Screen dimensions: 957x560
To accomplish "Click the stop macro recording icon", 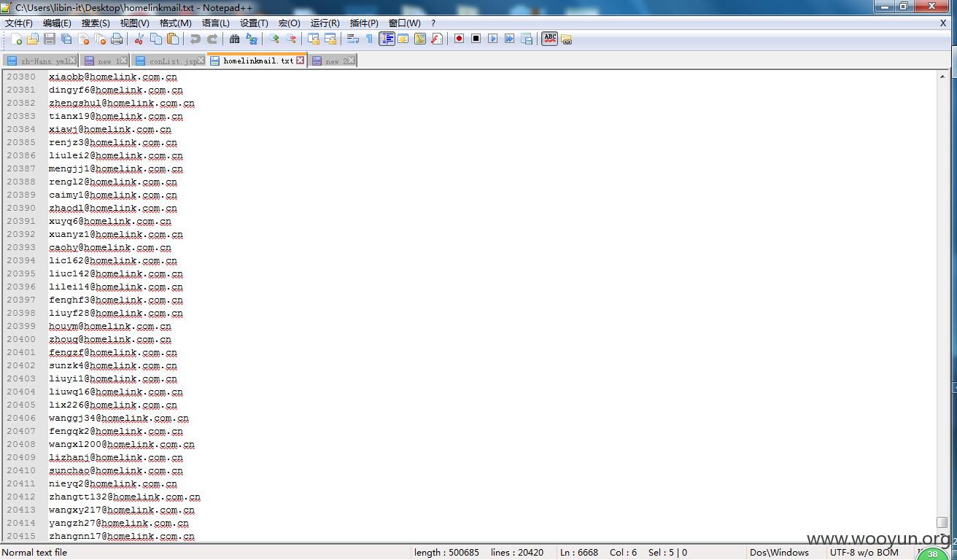I will tap(476, 39).
